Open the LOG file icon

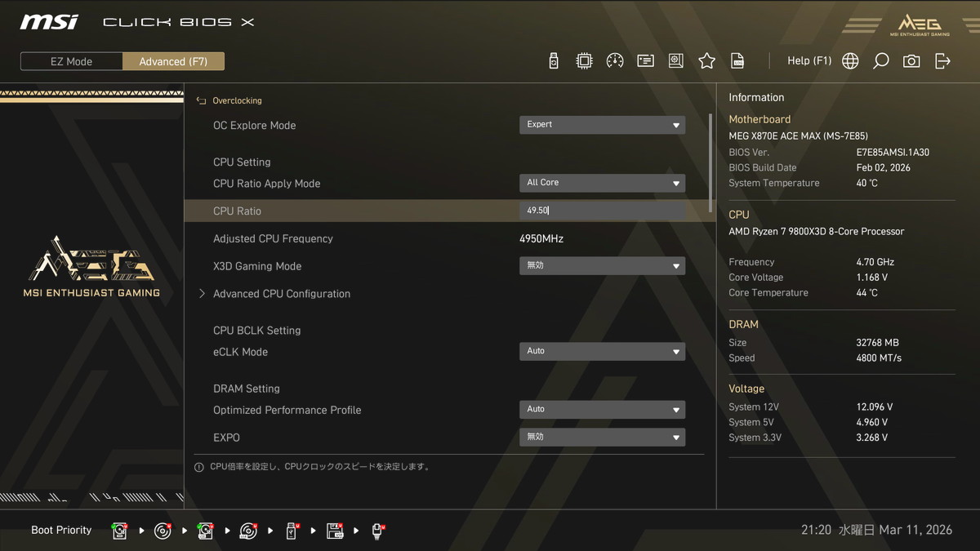tap(737, 61)
